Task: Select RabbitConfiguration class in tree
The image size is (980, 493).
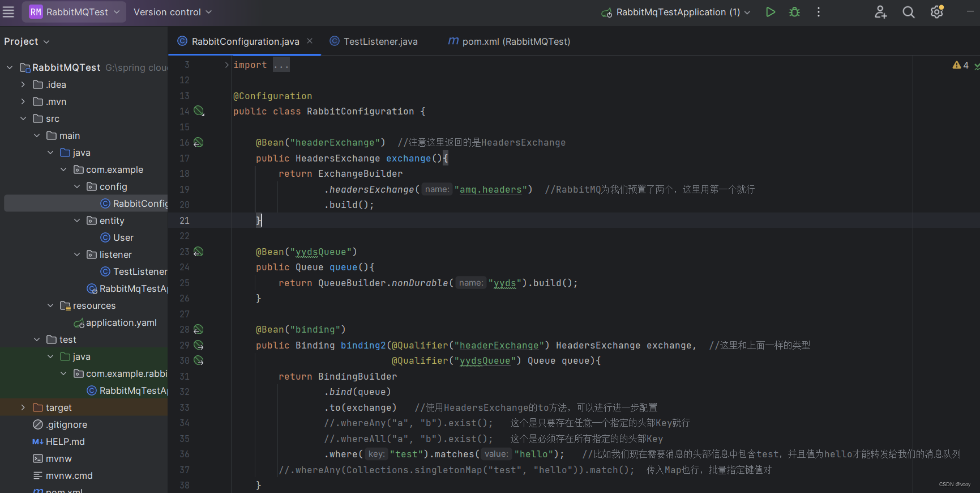Action: point(134,203)
